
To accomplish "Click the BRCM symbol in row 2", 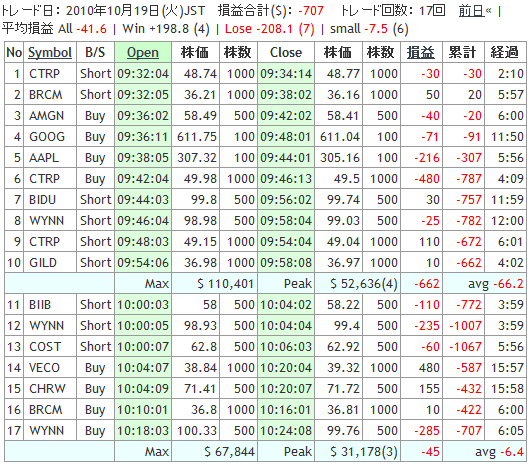I will coord(46,94).
